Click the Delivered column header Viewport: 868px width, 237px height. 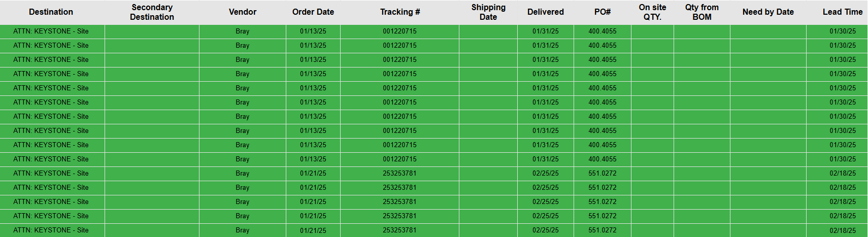coord(546,12)
